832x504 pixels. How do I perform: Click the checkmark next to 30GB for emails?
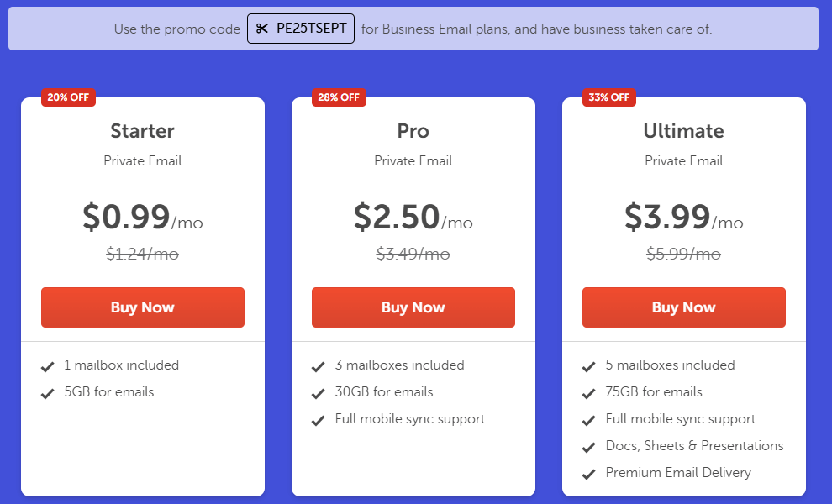coord(319,393)
